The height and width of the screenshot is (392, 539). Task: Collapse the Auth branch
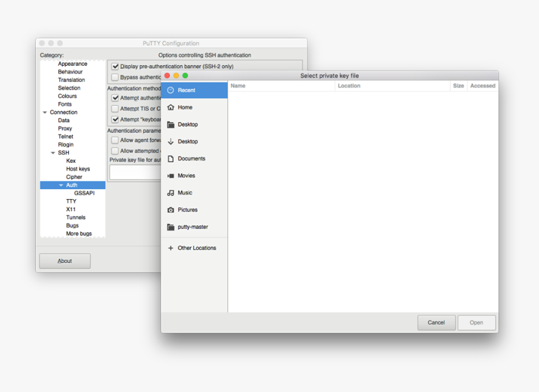(x=61, y=185)
